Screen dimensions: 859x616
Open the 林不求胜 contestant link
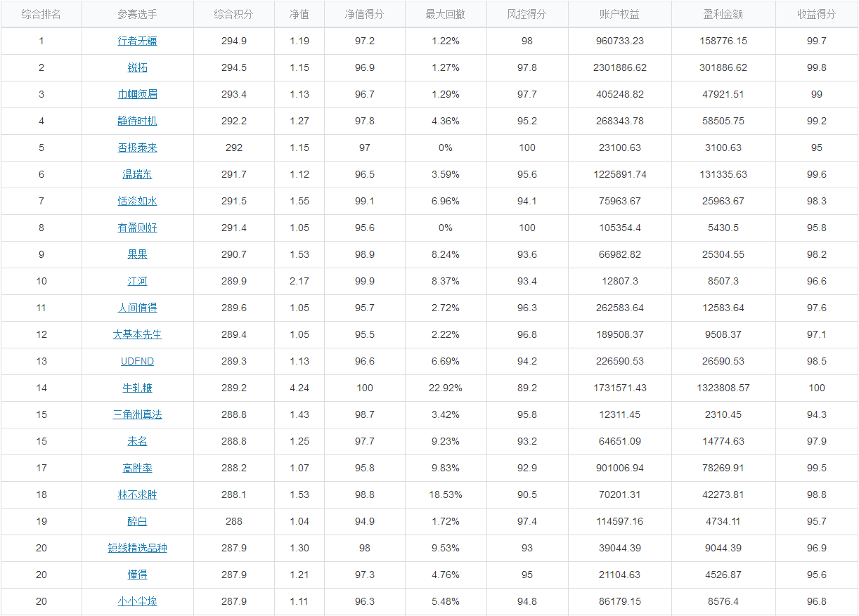tap(137, 494)
